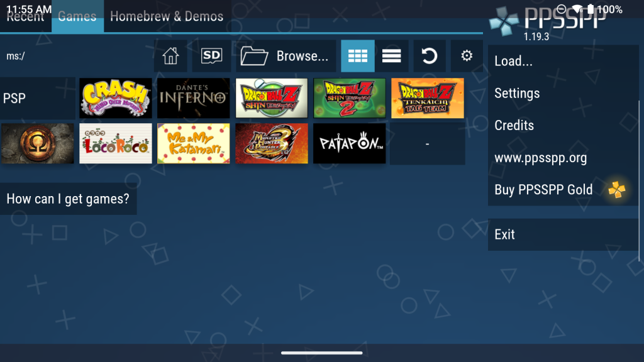Launch LocoRoco game
This screenshot has height=362, width=644.
coord(116,143)
